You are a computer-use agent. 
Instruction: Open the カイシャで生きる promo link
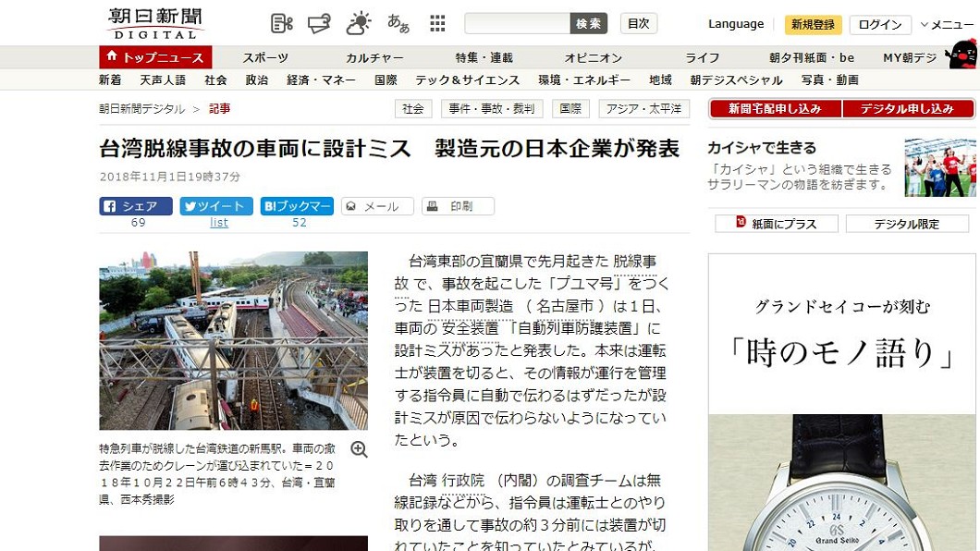[x=762, y=148]
